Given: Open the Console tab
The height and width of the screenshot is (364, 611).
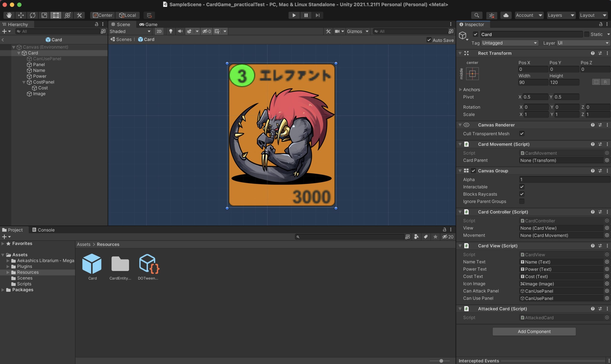Looking at the screenshot, I should [x=43, y=230].
